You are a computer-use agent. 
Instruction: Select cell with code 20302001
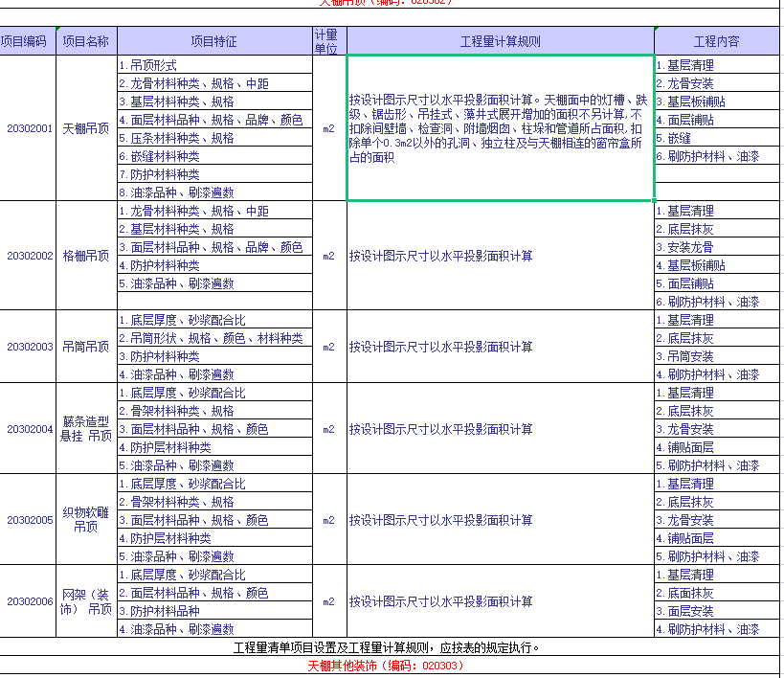pyautogui.click(x=28, y=128)
